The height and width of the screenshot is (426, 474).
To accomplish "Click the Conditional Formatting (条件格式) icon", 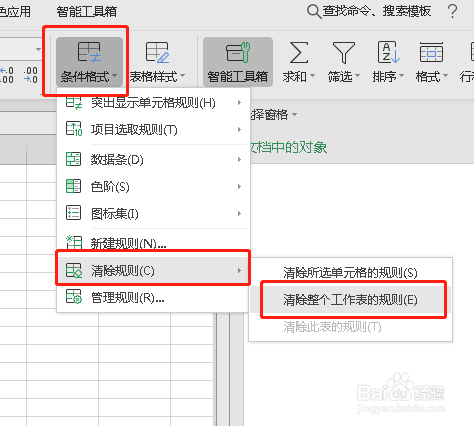I will [89, 52].
